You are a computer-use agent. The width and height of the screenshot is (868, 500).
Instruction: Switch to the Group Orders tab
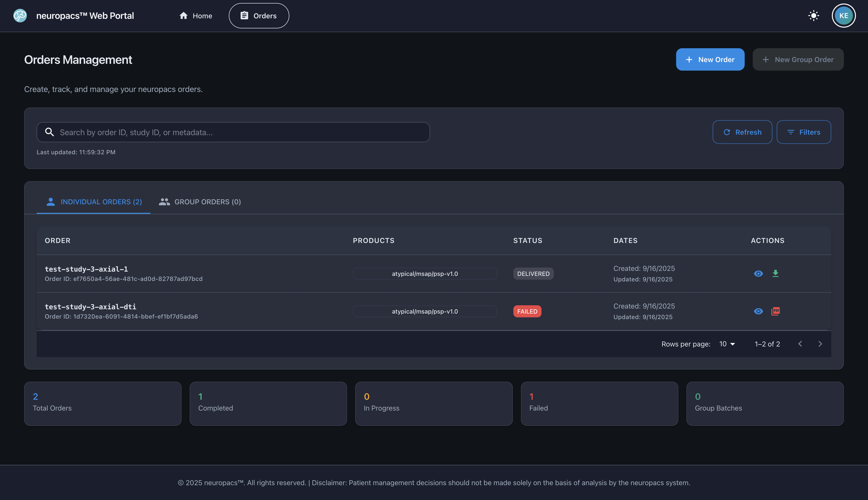(199, 202)
